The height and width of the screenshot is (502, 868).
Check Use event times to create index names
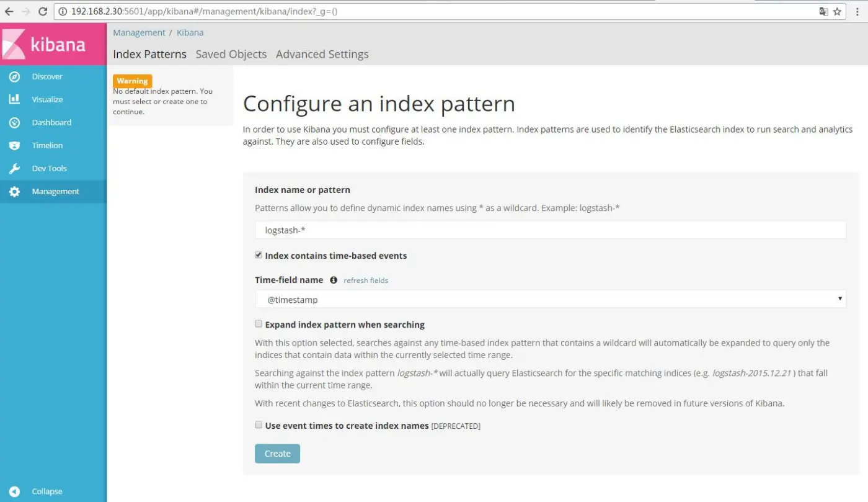tap(259, 425)
